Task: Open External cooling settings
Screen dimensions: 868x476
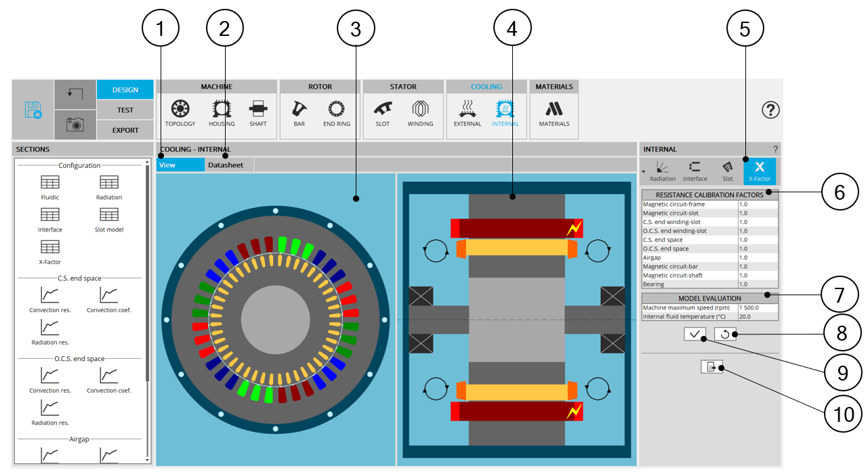Action: 467,112
